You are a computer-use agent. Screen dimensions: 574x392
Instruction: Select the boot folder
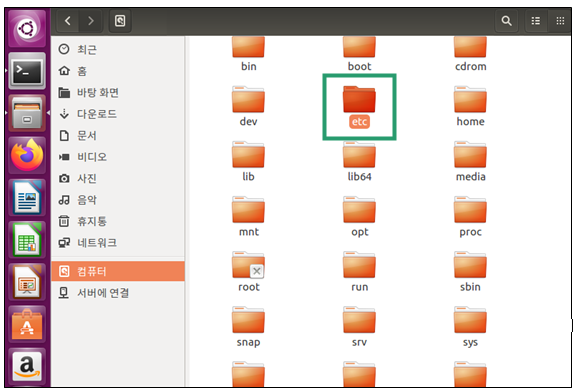click(x=359, y=53)
